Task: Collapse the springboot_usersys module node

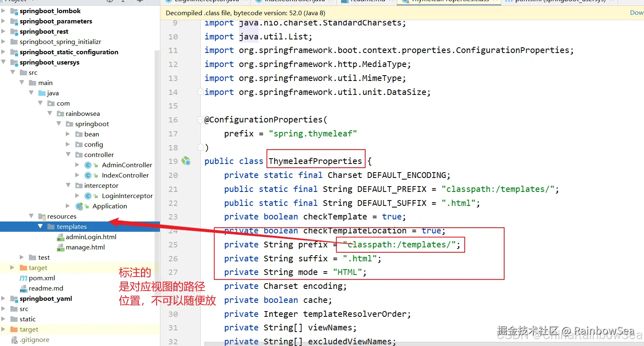Action: 3,62
